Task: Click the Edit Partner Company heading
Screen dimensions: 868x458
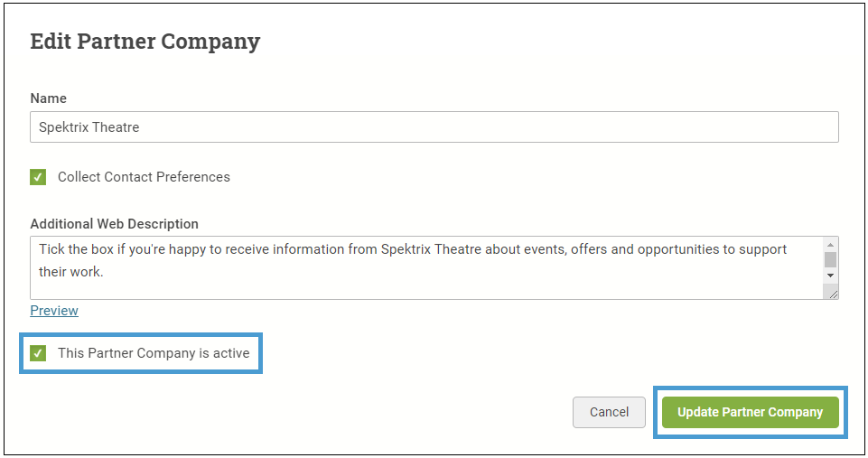Action: (x=145, y=42)
